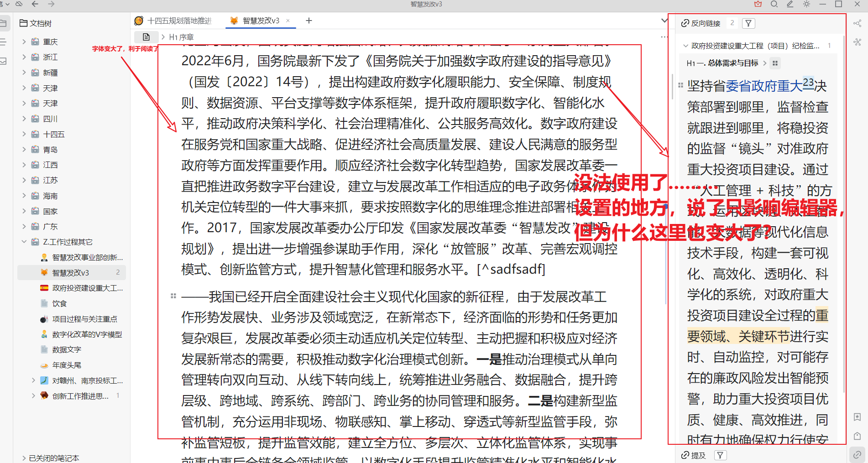Expand the 十四五 notebook
868x463 pixels.
click(24, 134)
